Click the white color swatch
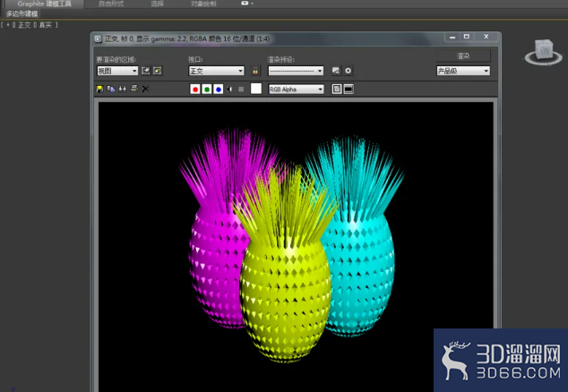 tap(256, 89)
